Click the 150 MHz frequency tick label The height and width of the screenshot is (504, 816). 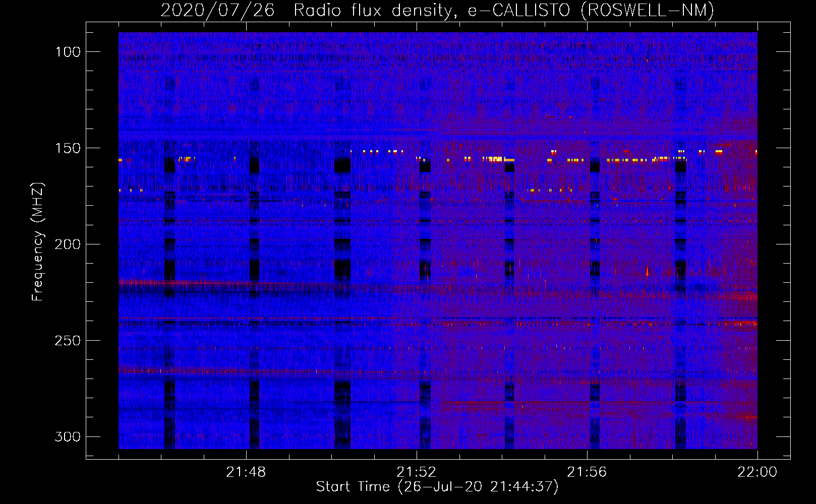click(67, 148)
